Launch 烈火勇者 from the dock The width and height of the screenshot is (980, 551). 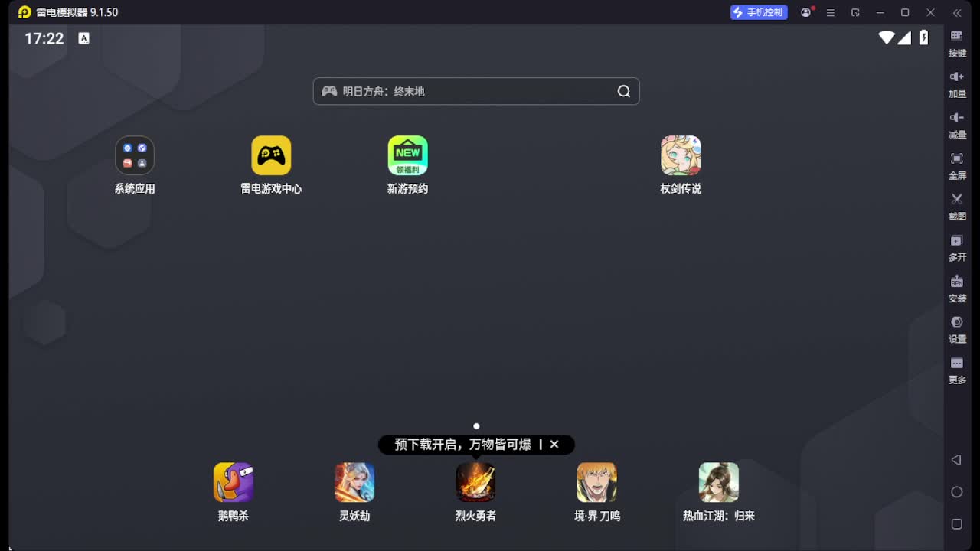tap(475, 483)
